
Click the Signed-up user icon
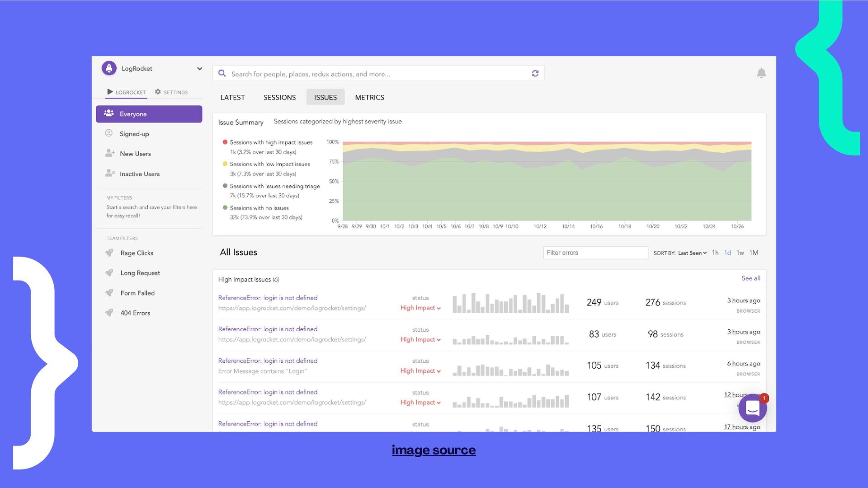[x=109, y=133]
